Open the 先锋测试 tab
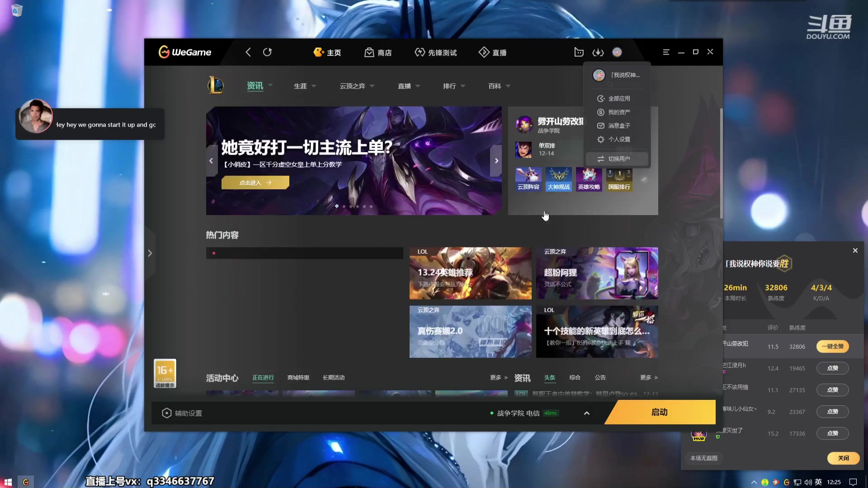Viewport: 868px width, 488px height. (x=436, y=52)
